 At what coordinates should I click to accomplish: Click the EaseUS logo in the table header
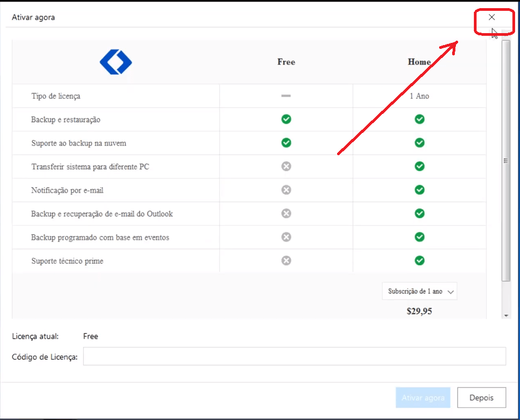[116, 62]
